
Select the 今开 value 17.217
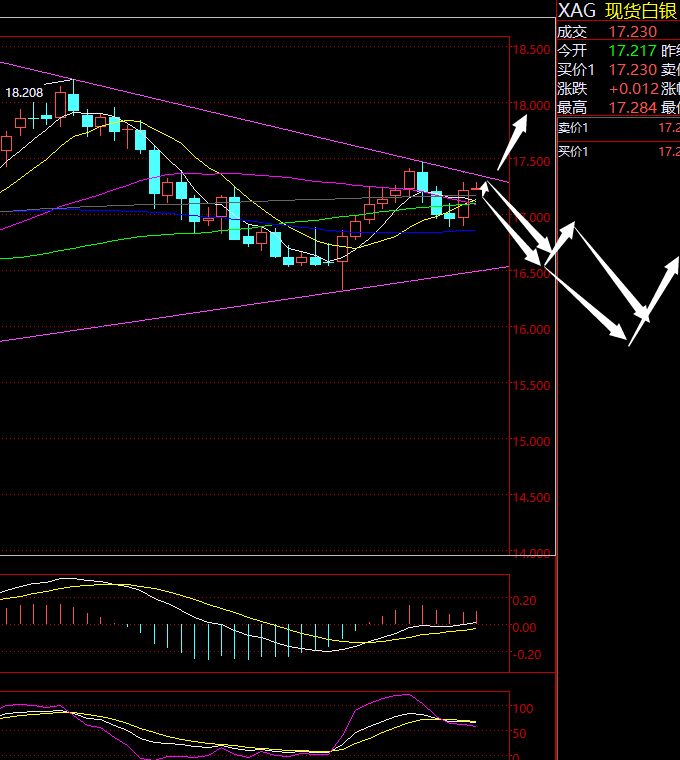pyautogui.click(x=632, y=51)
